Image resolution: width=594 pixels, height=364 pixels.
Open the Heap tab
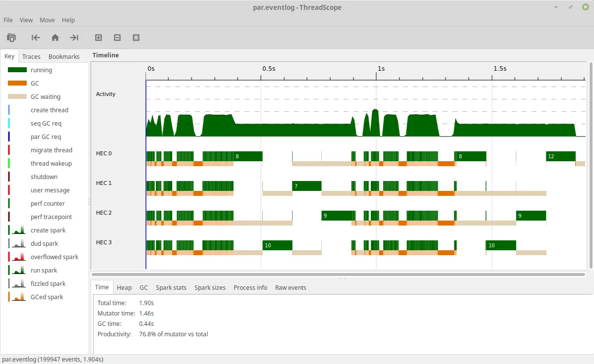124,287
